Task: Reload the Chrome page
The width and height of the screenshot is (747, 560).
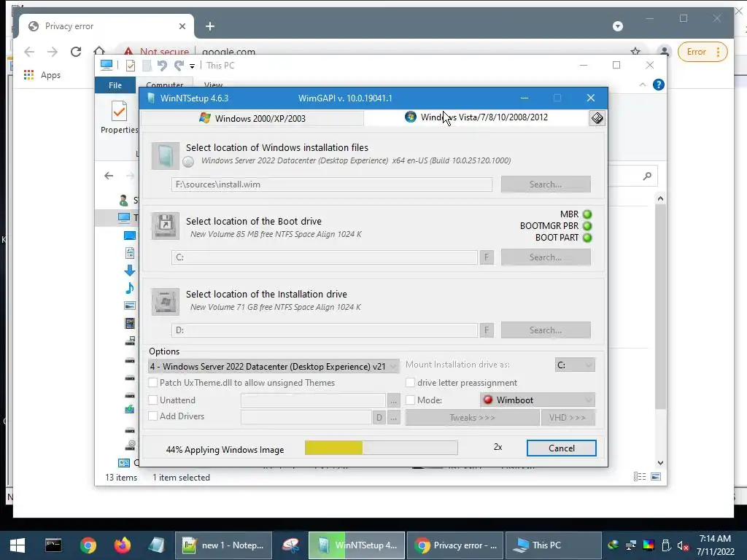Action: click(76, 52)
